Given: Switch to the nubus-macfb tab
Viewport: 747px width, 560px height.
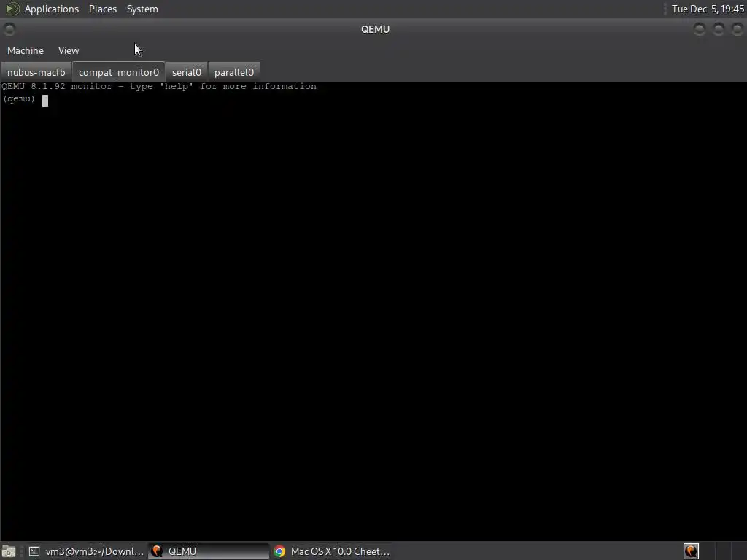Looking at the screenshot, I should point(36,72).
